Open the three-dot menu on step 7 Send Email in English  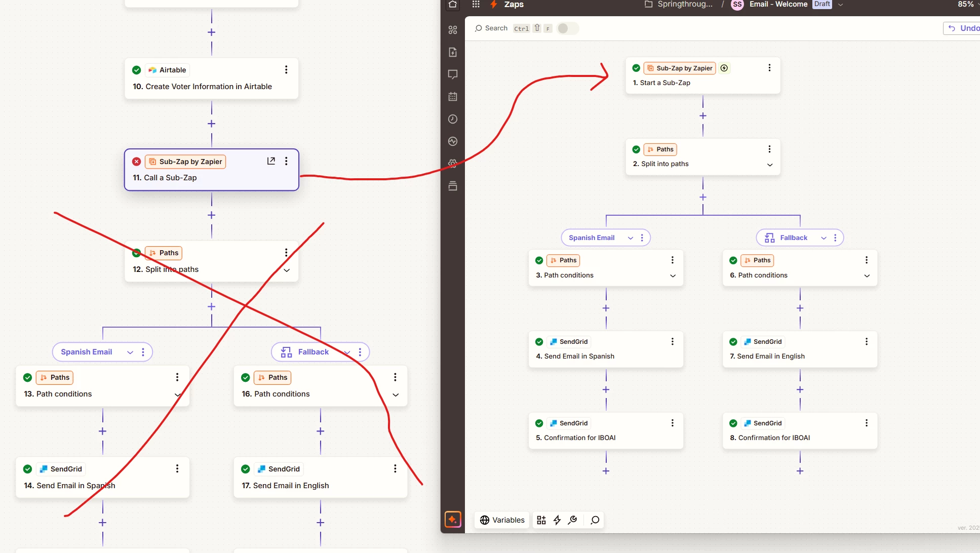tap(867, 342)
